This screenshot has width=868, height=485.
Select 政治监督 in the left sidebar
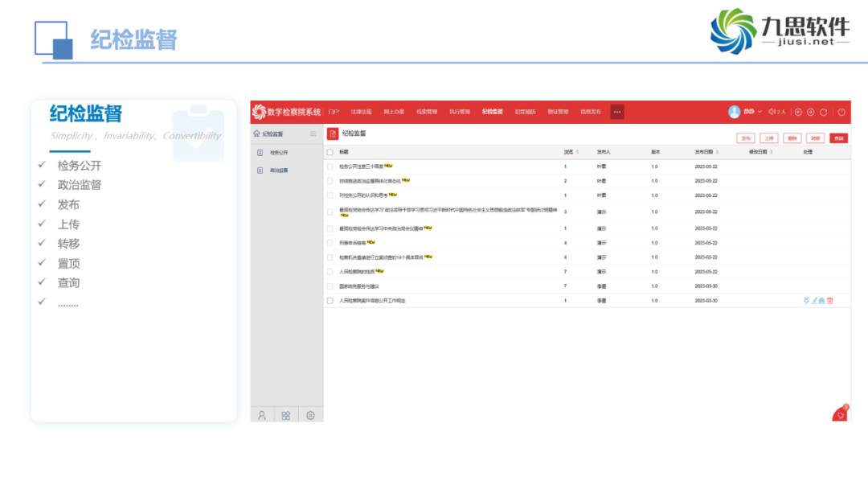(279, 171)
